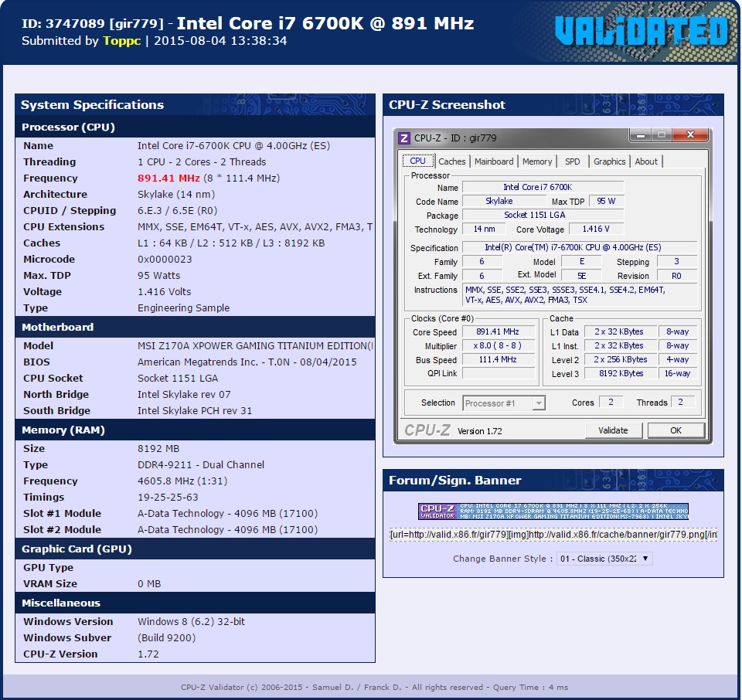Select the SPD tab
742x700 pixels.
[x=573, y=161]
